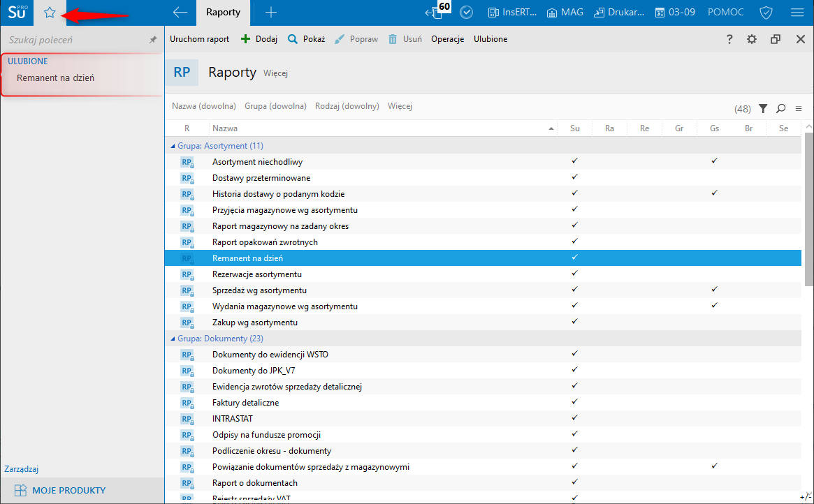Click the shield icon in top bar
The height and width of the screenshot is (504, 814).
766,13
